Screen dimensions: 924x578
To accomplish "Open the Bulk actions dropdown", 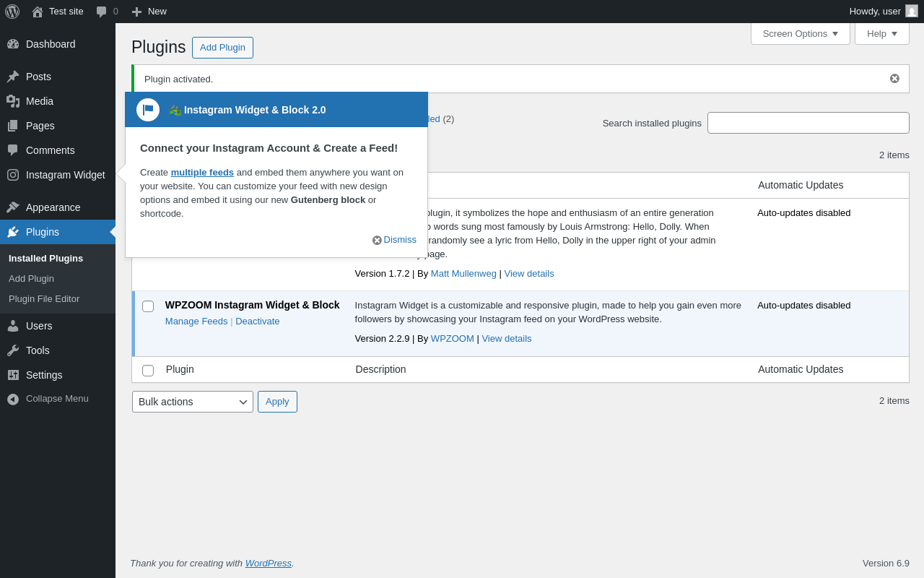I will tap(193, 402).
